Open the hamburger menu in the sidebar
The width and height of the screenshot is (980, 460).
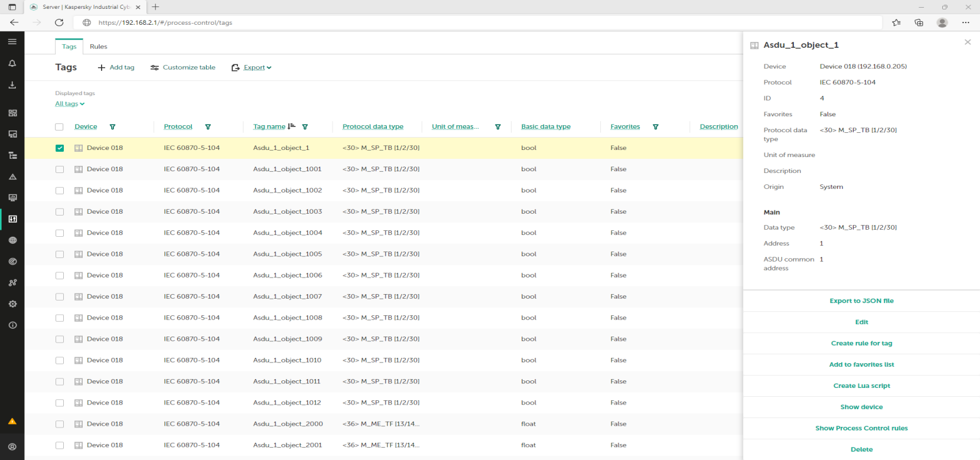12,42
